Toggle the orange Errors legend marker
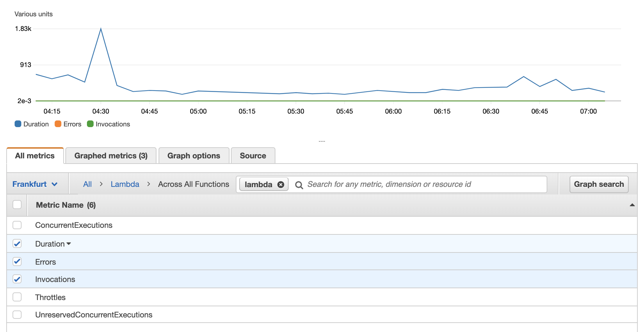The image size is (644, 332). pos(58,124)
